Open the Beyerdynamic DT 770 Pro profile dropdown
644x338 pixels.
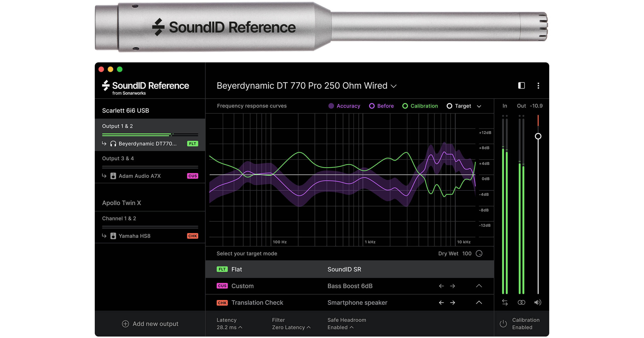[x=393, y=86]
